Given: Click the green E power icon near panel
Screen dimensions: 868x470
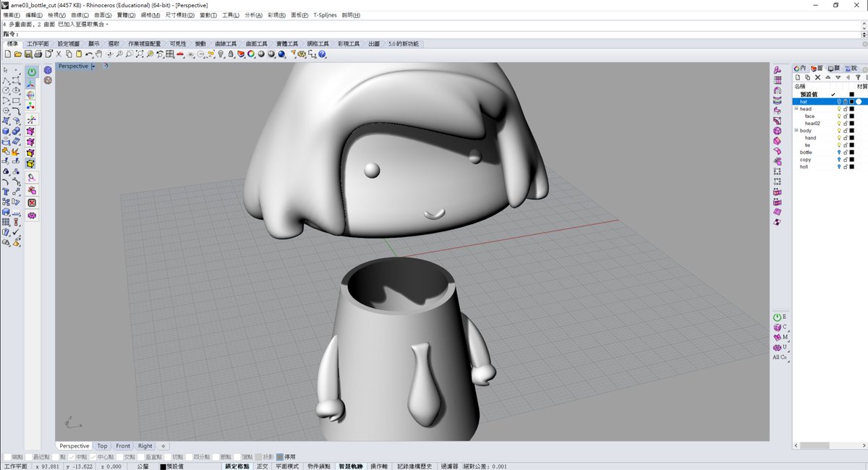Looking at the screenshot, I should [x=778, y=317].
